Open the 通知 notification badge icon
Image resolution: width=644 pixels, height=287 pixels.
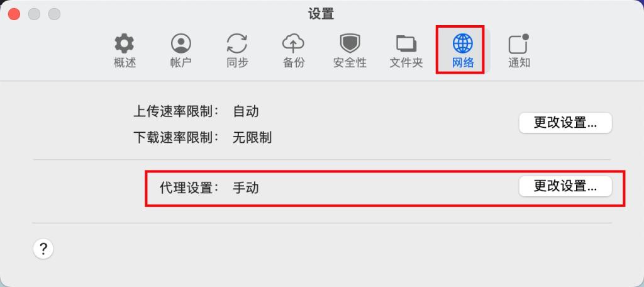[x=519, y=43]
